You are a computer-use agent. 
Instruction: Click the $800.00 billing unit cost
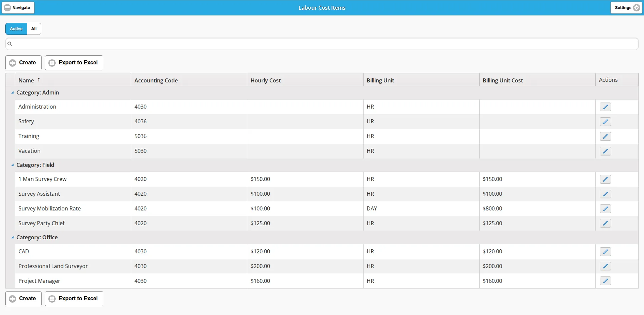(492, 208)
